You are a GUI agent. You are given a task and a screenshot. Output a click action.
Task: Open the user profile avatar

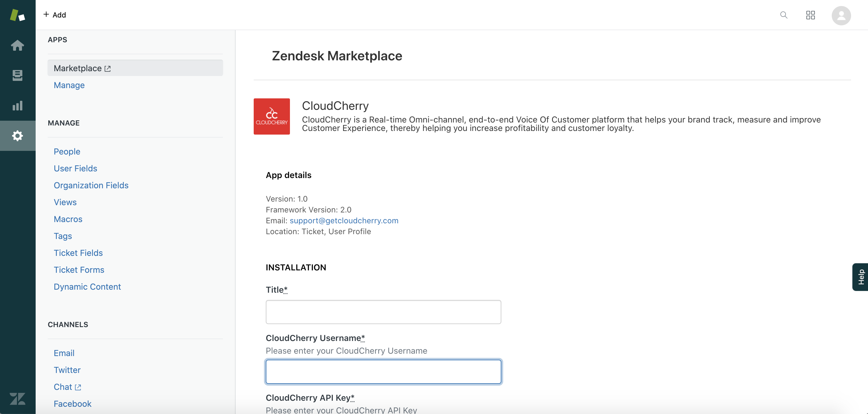coord(841,15)
